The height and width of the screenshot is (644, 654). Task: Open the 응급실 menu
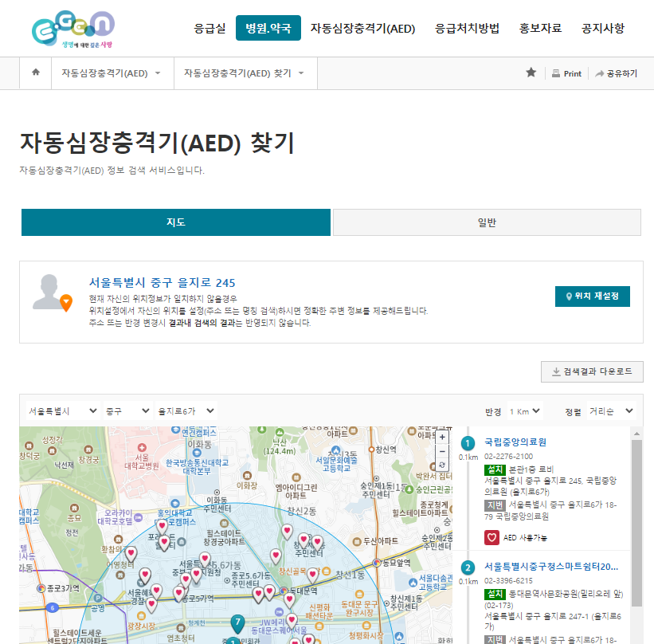[210, 28]
